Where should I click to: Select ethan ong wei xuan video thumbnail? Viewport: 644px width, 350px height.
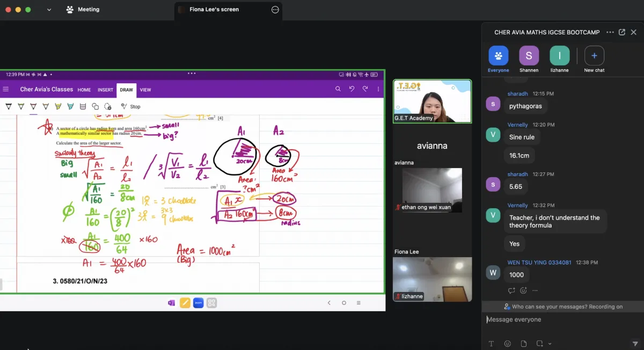pos(432,190)
